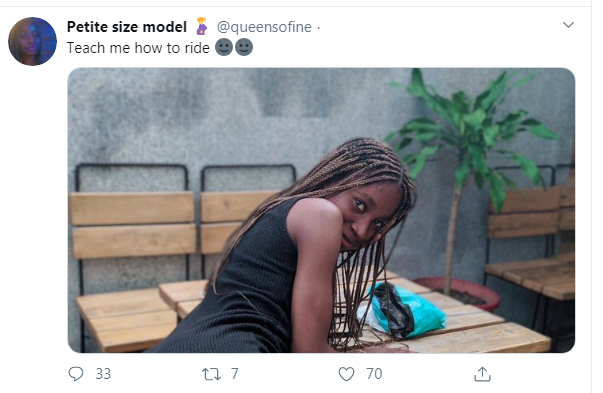This screenshot has width=603, height=393.
Task: Click the like count 70
Action: (374, 374)
